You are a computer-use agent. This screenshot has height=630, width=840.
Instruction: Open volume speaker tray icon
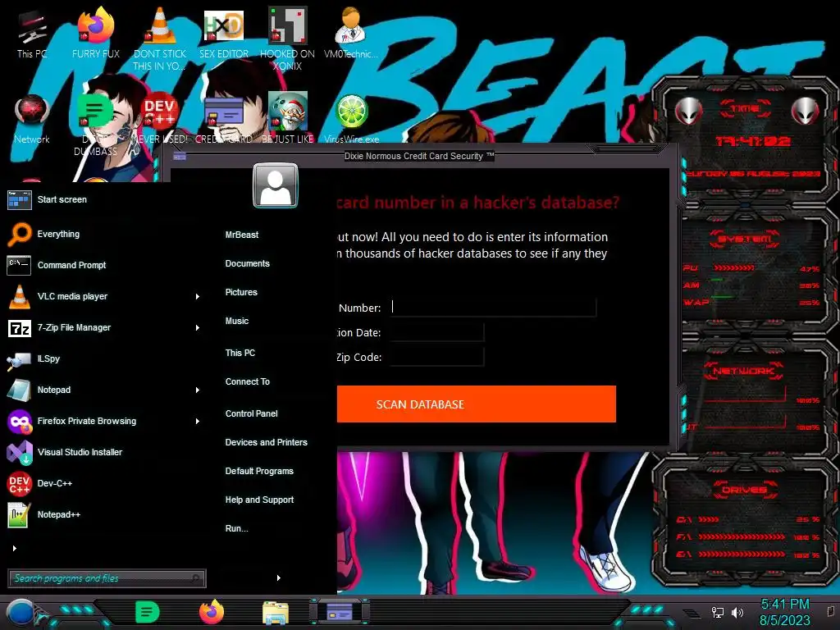(737, 612)
